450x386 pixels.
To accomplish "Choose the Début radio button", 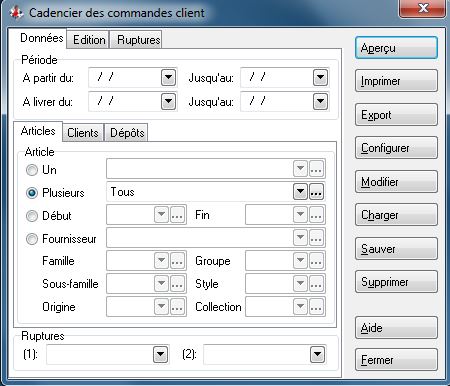I will click(32, 216).
